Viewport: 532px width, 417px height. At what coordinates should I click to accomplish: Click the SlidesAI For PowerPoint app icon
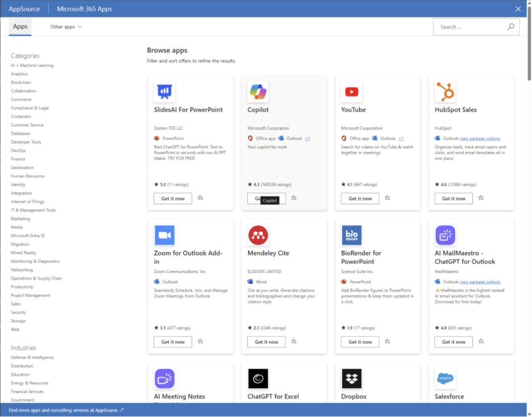[165, 92]
